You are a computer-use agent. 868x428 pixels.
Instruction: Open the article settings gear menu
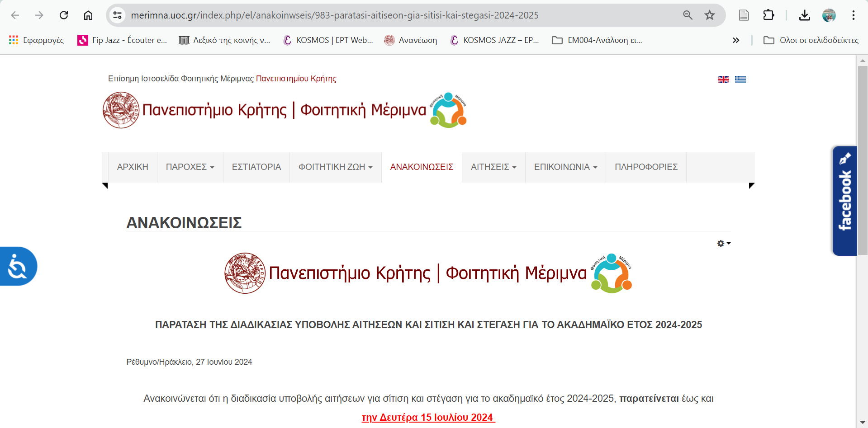pos(721,243)
